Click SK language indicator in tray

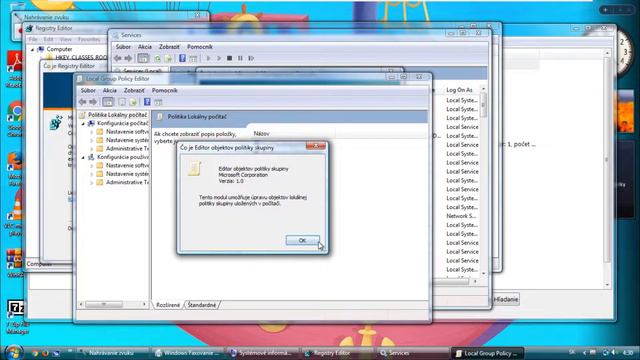coord(572,352)
